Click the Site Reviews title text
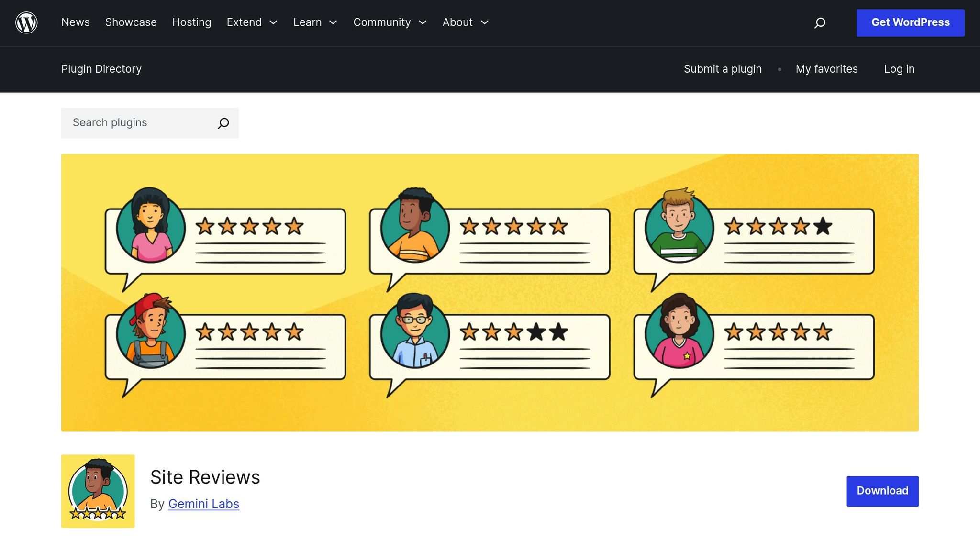The width and height of the screenshot is (980, 551). point(205,477)
